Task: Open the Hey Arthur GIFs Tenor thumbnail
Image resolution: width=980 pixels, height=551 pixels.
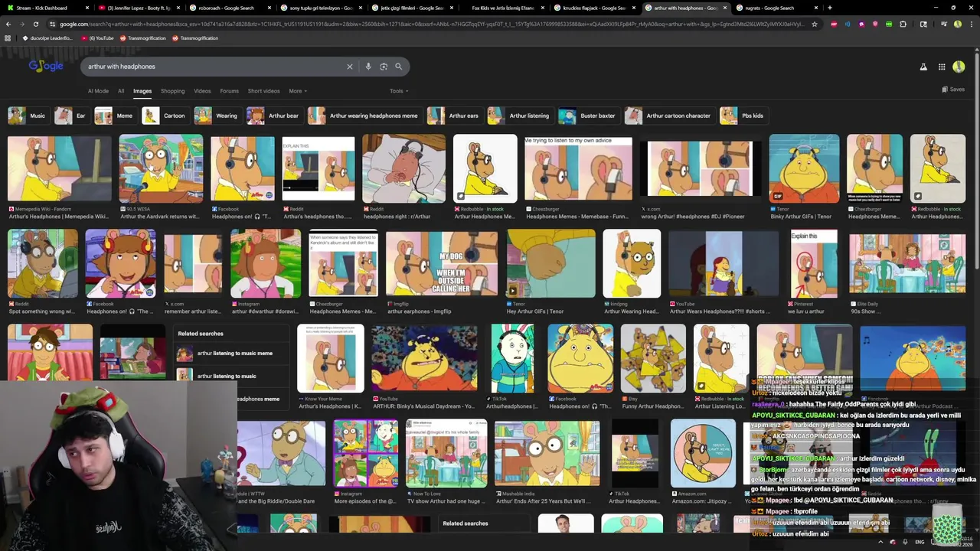Action: click(x=550, y=263)
